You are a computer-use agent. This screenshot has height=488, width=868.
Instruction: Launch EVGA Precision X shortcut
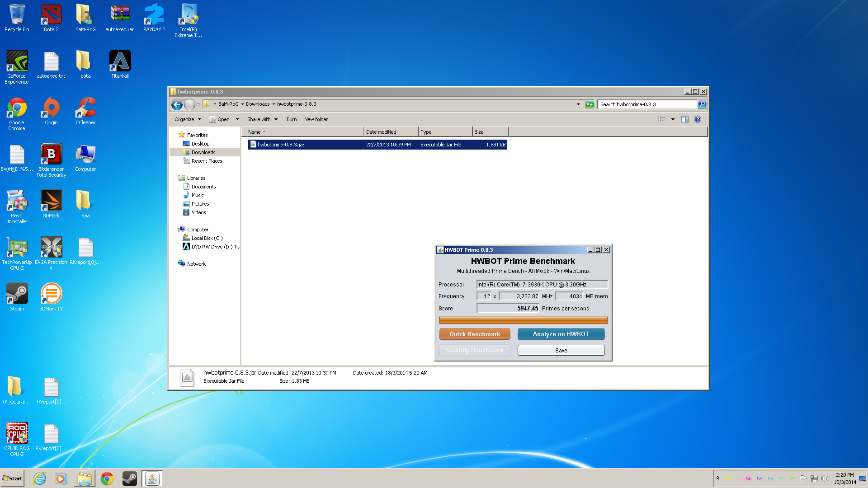tap(51, 253)
